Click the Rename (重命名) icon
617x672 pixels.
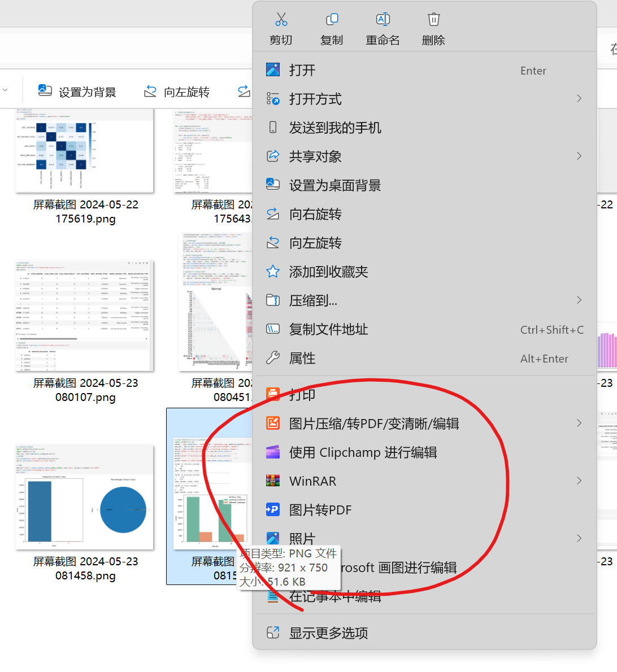pyautogui.click(x=383, y=19)
